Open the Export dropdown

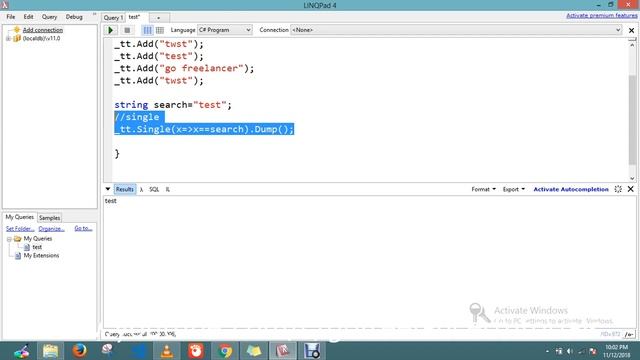point(513,189)
